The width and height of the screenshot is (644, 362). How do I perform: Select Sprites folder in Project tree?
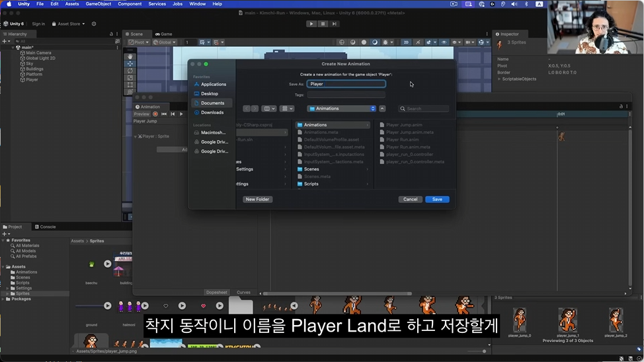tap(22, 293)
